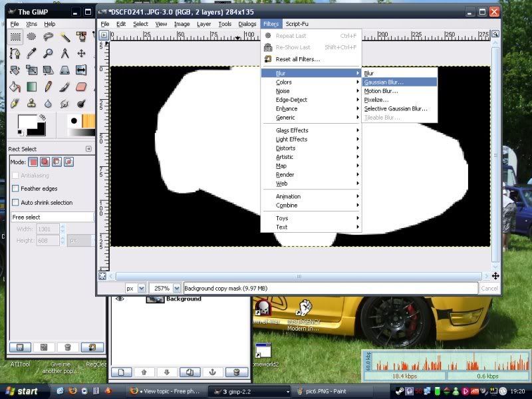Toggle visibility eye of the Background layer
This screenshot has width=532, height=399.
tap(120, 299)
